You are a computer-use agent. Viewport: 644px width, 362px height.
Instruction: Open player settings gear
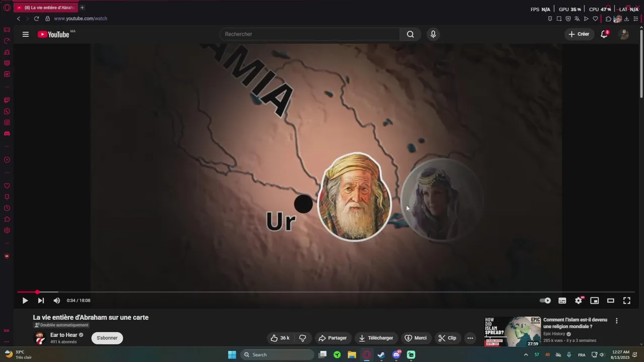tap(579, 301)
